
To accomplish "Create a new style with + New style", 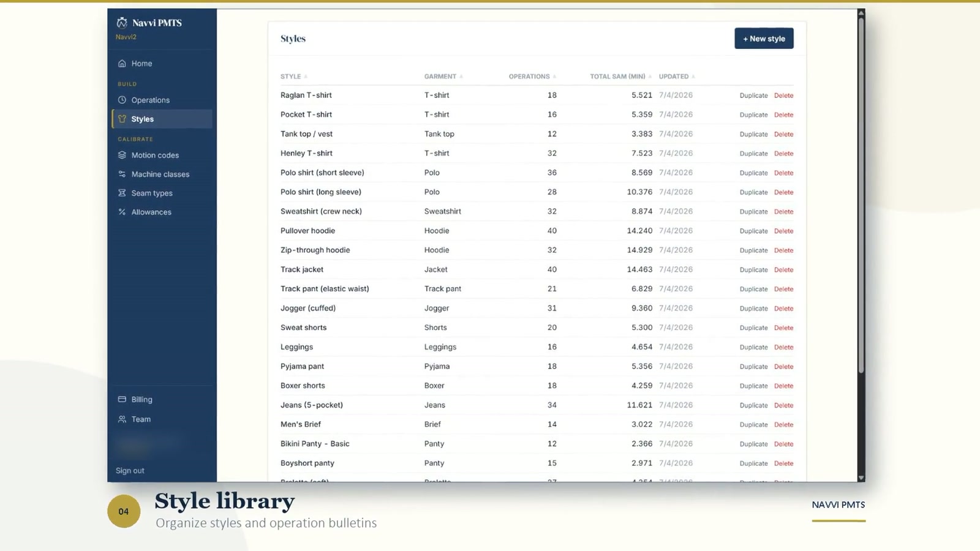I will tap(764, 39).
